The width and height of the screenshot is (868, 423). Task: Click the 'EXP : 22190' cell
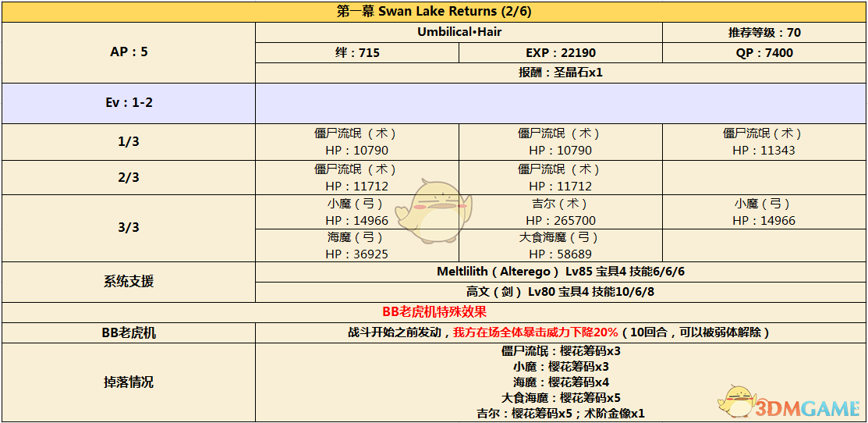point(561,52)
